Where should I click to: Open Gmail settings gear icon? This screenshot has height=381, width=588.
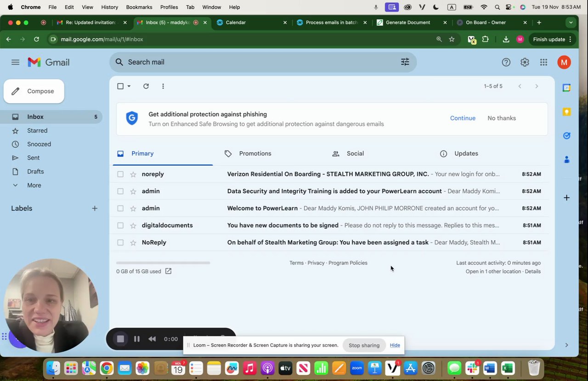click(x=525, y=62)
